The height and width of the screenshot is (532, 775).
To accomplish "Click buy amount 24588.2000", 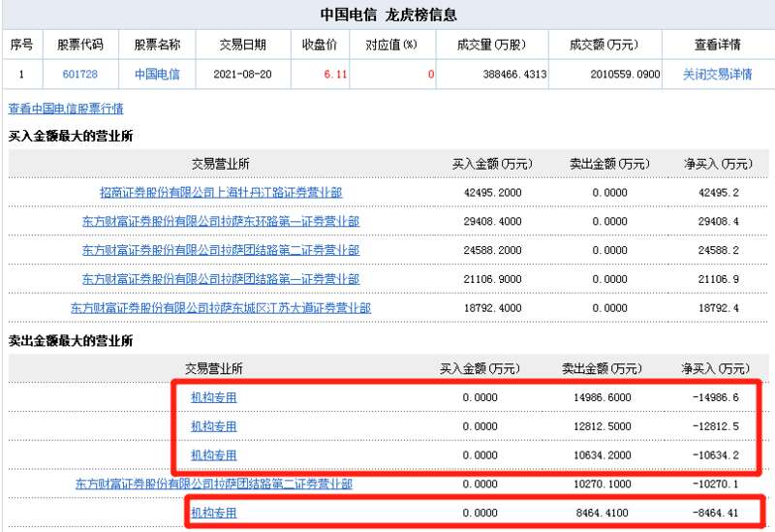I will [x=492, y=250].
